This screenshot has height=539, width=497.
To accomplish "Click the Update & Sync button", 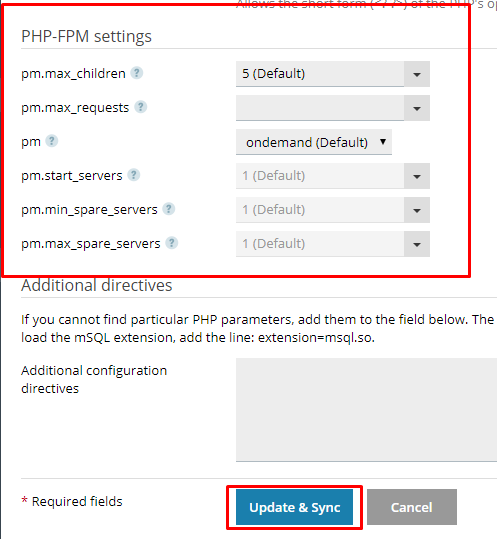I will (295, 507).
